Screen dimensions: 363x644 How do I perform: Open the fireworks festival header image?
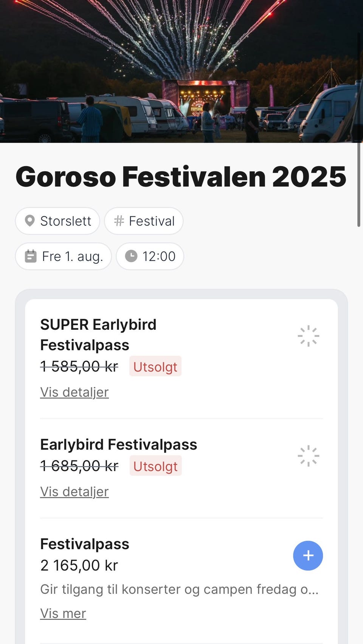point(181,71)
